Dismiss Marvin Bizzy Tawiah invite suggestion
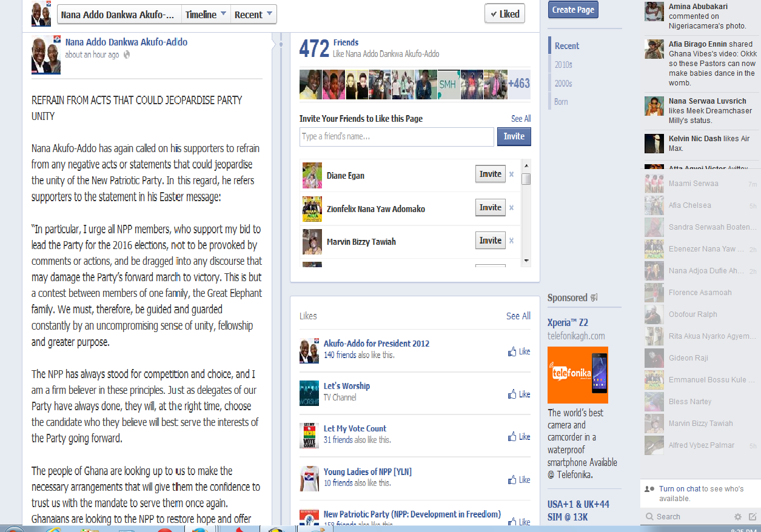The image size is (761, 532). point(511,241)
